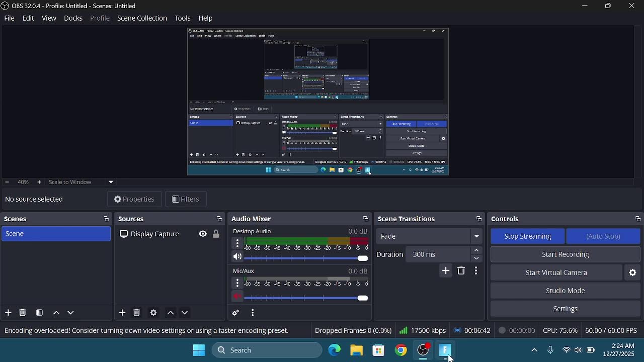
Task: Click Start Recording button
Action: pyautogui.click(x=566, y=254)
